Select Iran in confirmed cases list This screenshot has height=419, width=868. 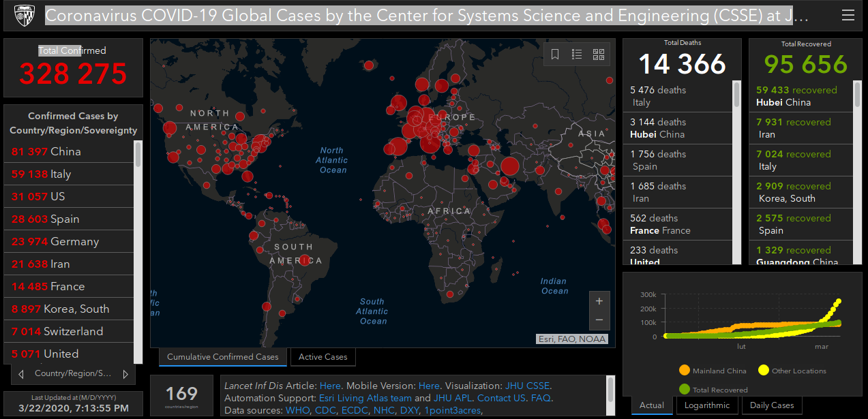tap(69, 264)
